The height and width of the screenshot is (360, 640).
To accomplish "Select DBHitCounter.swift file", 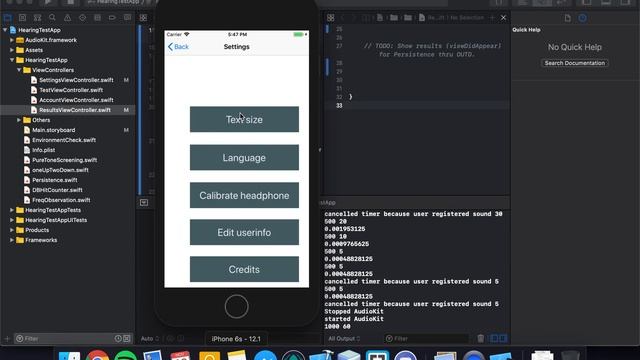I will pos(57,190).
